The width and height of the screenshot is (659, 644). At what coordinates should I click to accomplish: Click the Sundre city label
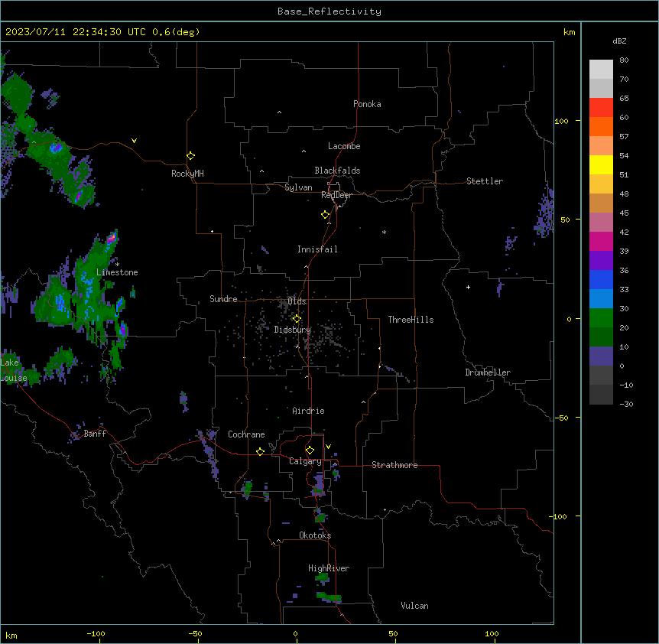223,299
